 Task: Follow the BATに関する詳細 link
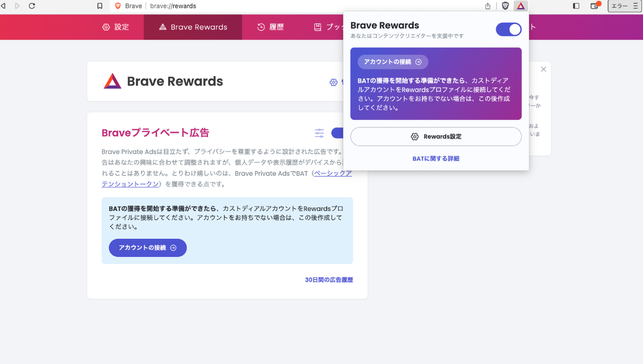[436, 158]
